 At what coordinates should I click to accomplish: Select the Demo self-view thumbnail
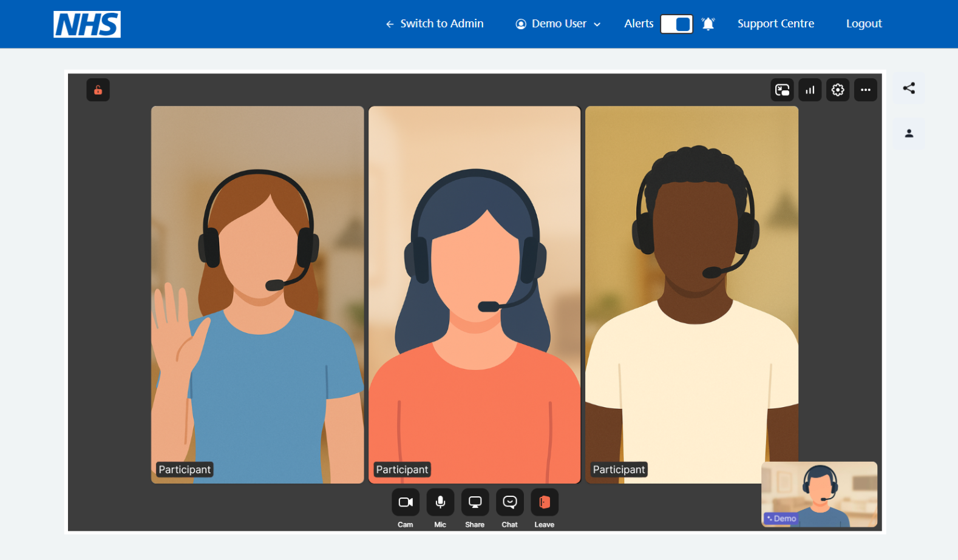(819, 494)
